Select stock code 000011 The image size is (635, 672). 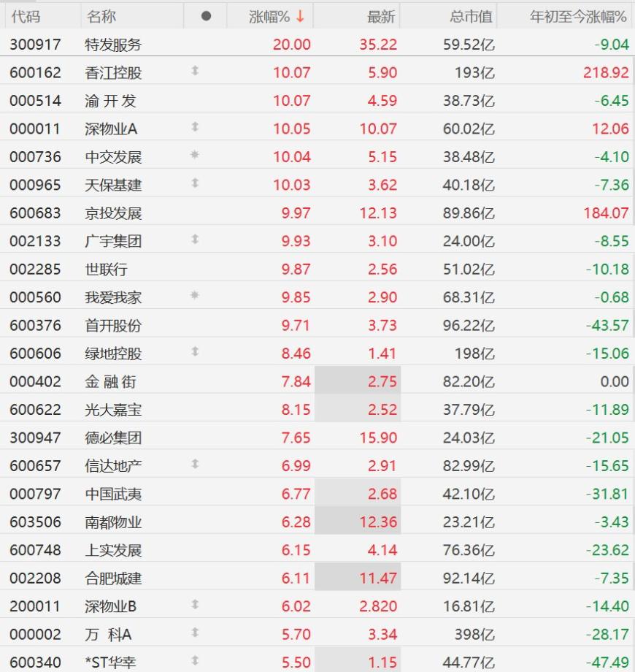point(35,129)
